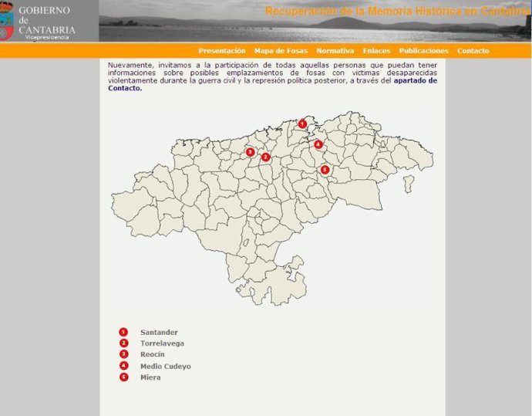532x416 pixels.
Task: Open the Presentación menu item
Action: [x=222, y=51]
